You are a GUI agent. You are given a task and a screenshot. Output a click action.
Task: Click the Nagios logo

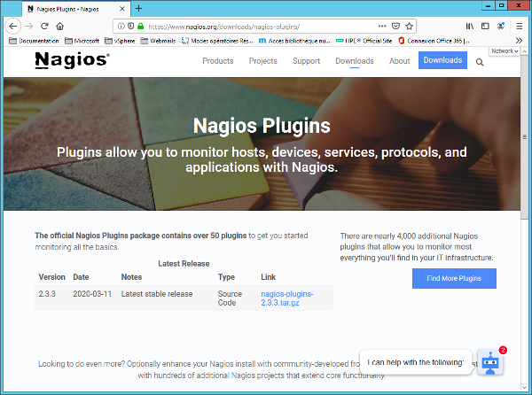click(72, 60)
